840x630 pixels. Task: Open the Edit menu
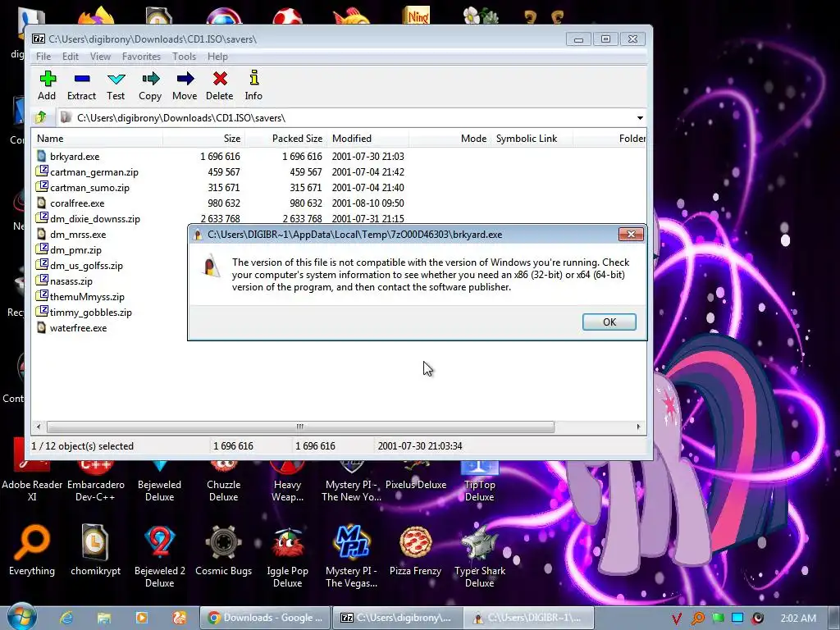tap(71, 57)
